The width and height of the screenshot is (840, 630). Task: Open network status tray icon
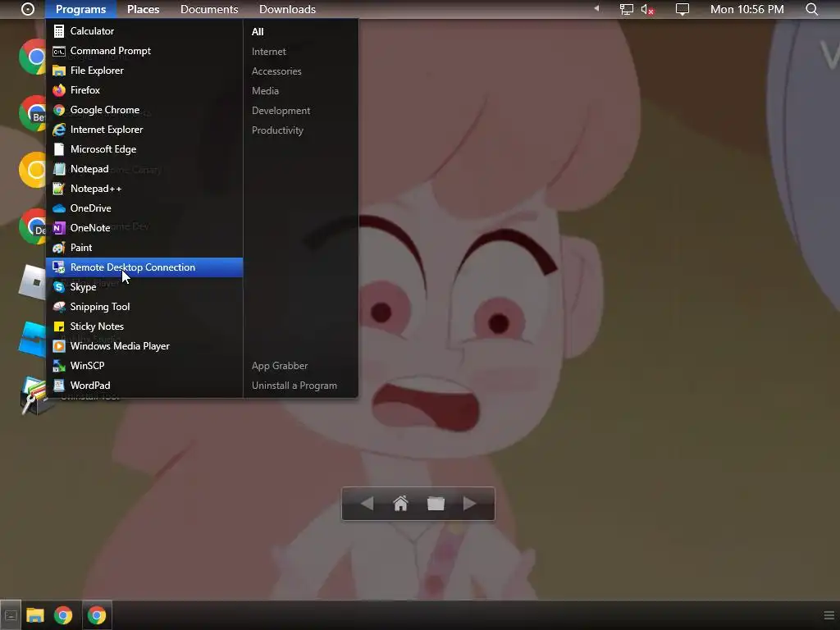[x=626, y=9]
